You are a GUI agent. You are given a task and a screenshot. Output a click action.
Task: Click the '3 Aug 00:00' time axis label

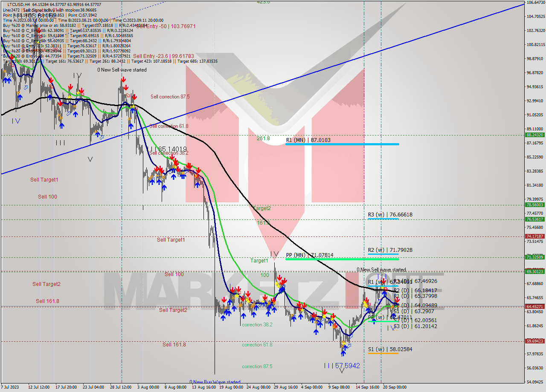click(x=148, y=387)
